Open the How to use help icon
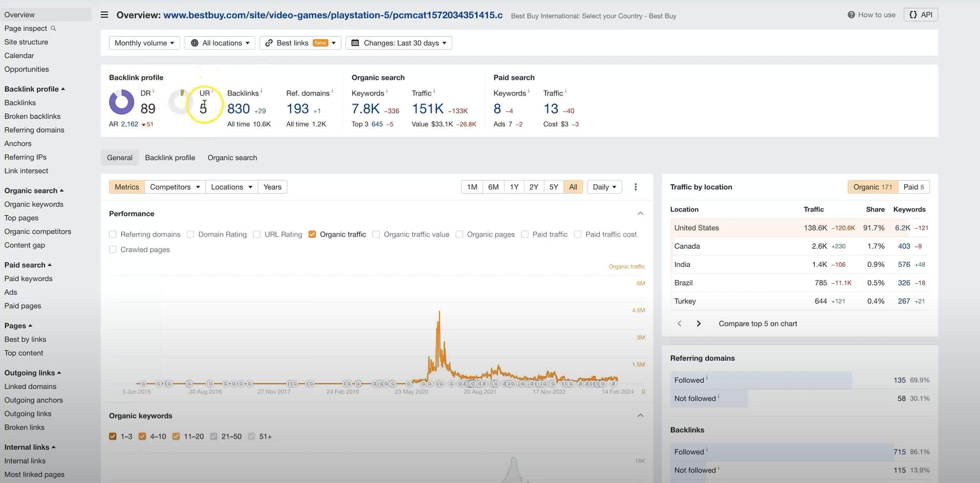This screenshot has width=980, height=483. (x=850, y=15)
